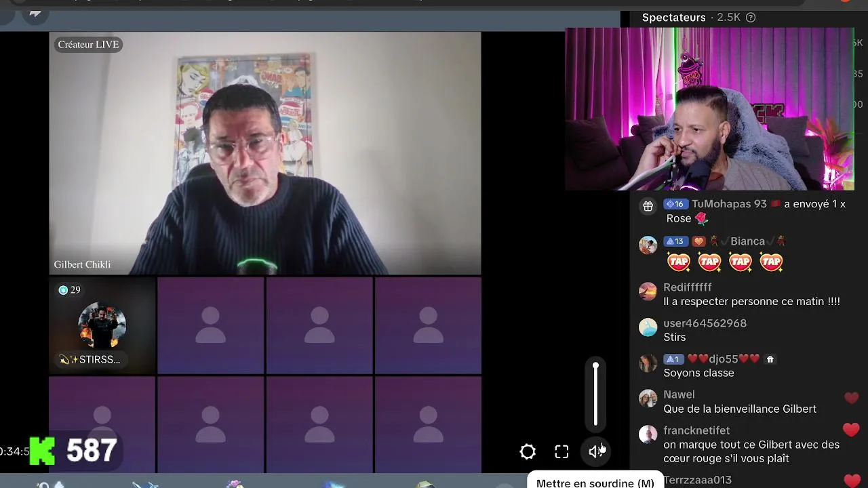Click the streamer webcam overlay

click(709, 109)
